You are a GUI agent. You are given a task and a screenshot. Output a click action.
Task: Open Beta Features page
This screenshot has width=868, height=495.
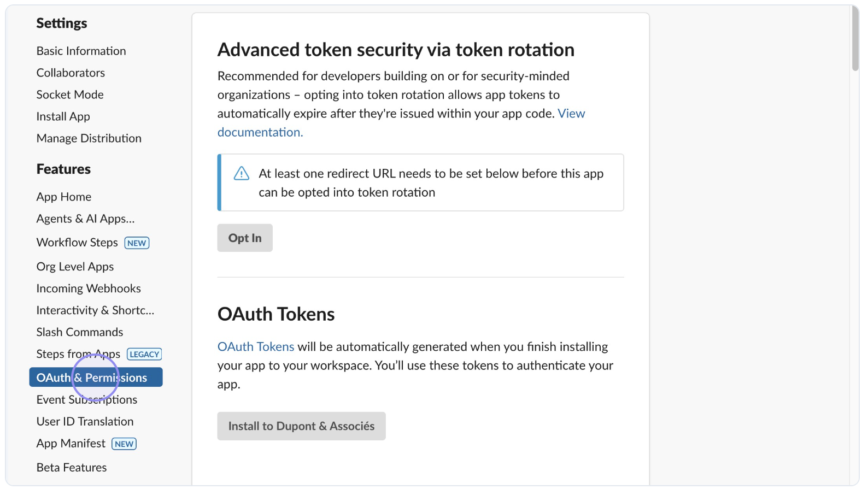point(71,468)
